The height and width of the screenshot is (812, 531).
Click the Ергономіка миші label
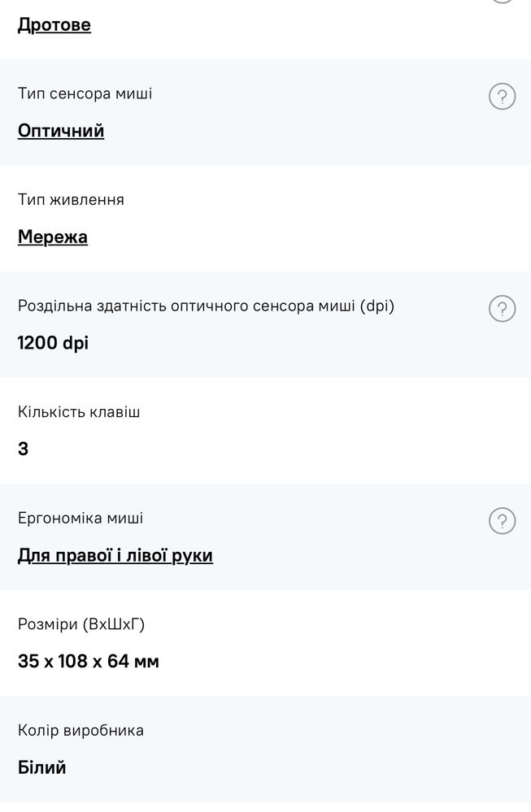[81, 518]
